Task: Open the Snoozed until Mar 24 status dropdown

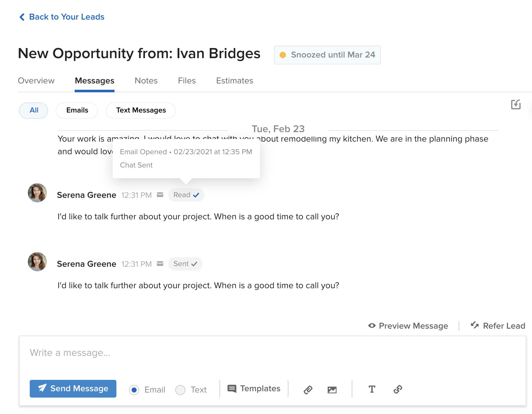Action: (327, 55)
